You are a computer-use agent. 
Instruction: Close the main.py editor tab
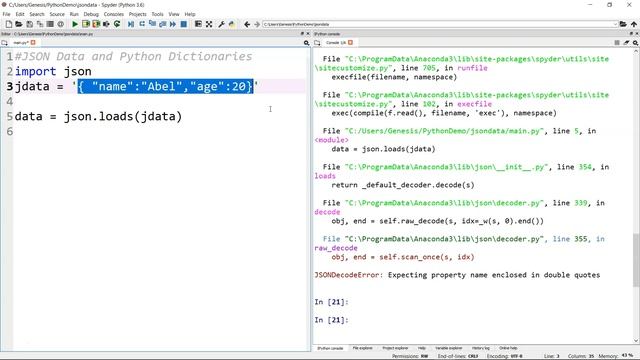pyautogui.click(x=33, y=42)
